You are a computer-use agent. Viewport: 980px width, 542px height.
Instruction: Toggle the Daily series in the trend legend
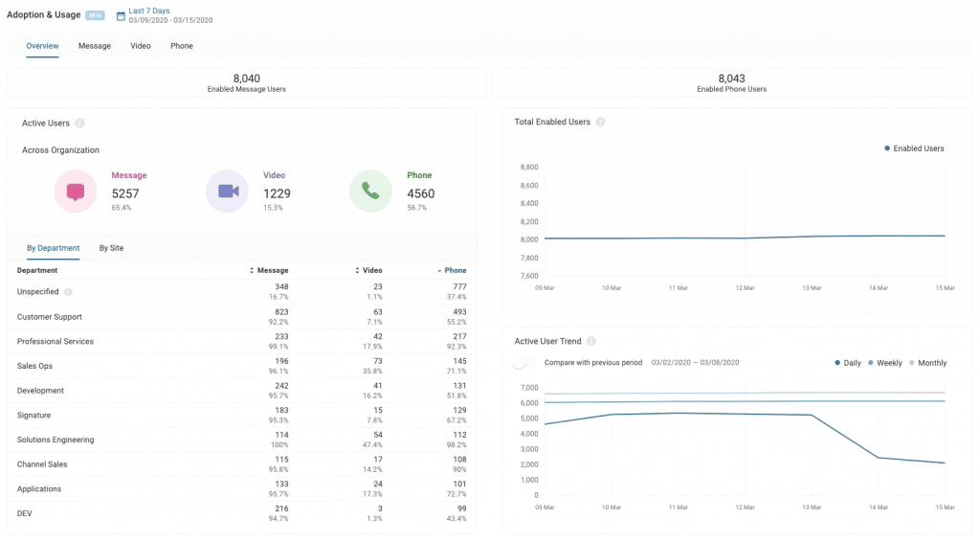849,363
